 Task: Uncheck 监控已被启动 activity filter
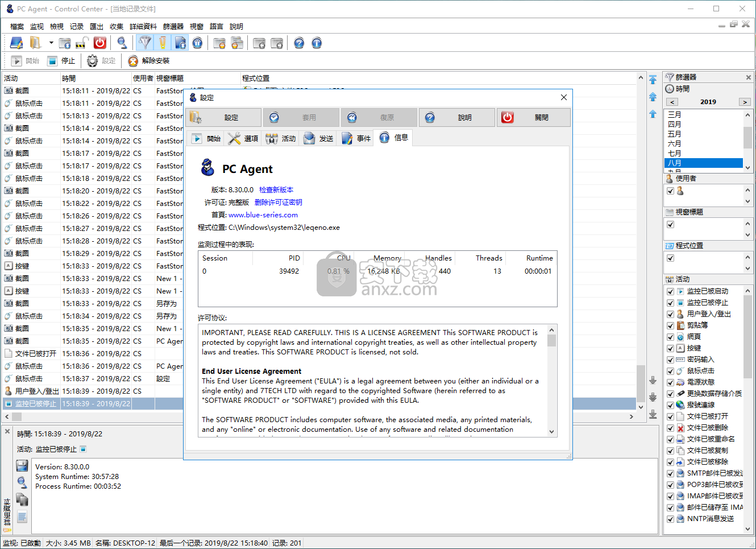coord(671,291)
